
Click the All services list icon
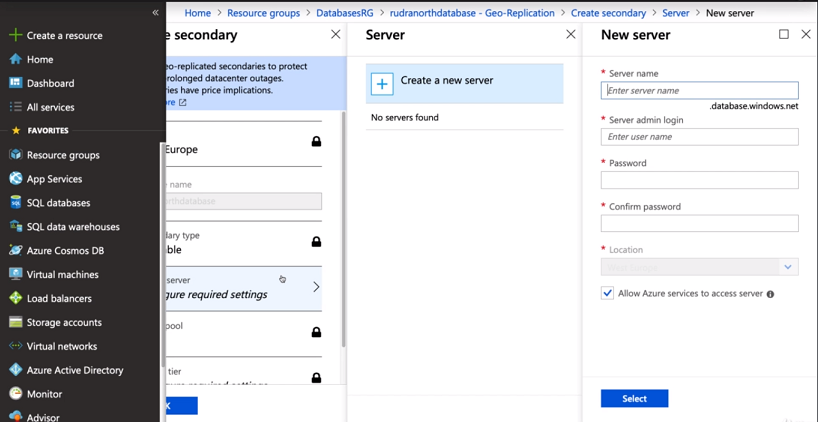pyautogui.click(x=16, y=107)
